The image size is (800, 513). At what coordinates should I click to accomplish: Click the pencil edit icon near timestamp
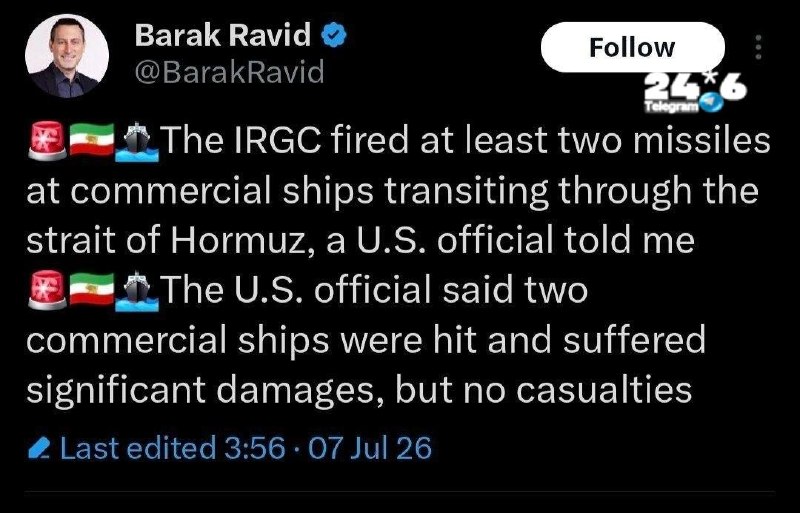click(x=39, y=448)
